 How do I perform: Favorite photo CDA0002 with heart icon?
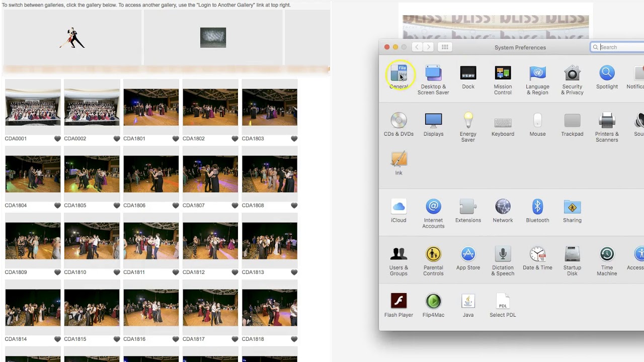(117, 139)
